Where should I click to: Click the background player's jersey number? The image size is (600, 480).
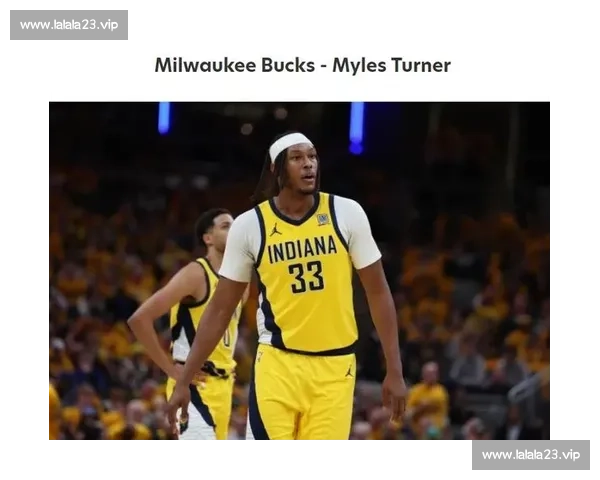(x=227, y=337)
